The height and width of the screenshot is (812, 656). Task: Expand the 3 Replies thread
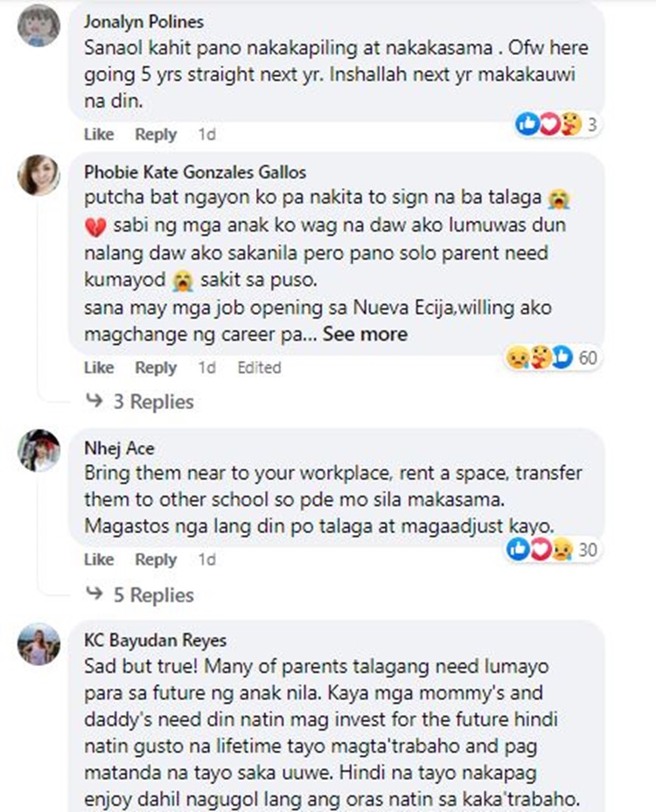point(153,401)
